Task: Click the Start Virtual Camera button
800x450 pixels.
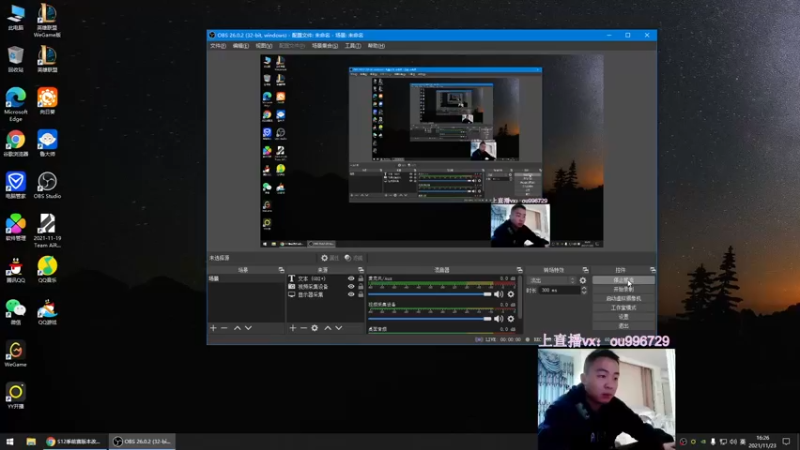Action: [x=623, y=298]
